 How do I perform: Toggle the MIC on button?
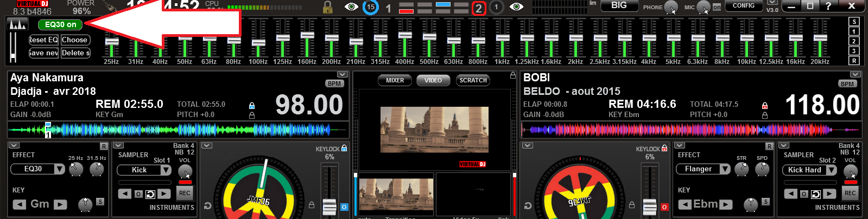[717, 7]
